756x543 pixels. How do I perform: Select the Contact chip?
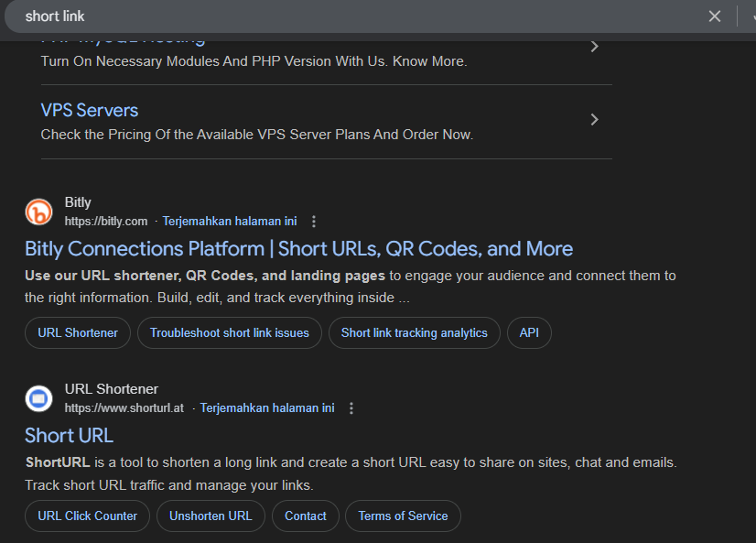pos(305,516)
